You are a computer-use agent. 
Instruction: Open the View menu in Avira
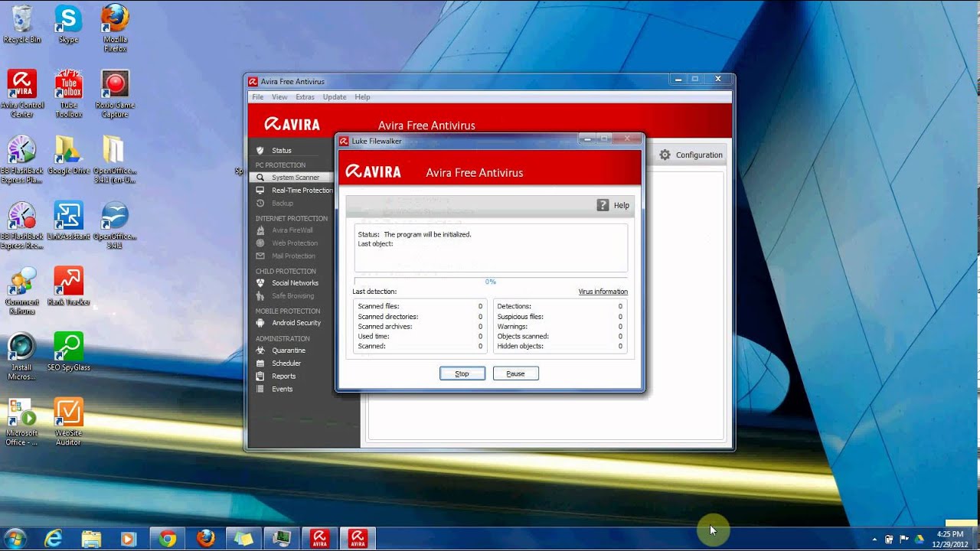tap(279, 97)
